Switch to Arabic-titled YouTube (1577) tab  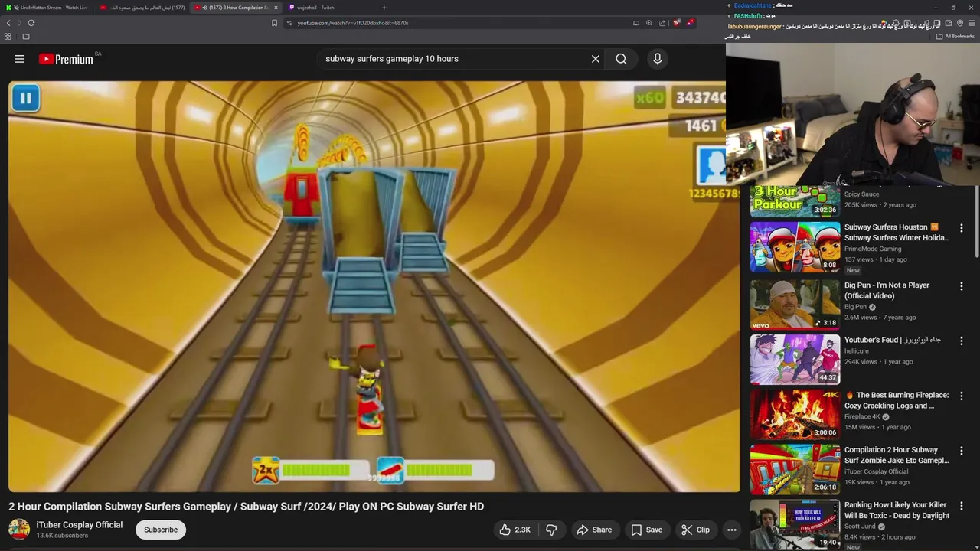point(142,8)
